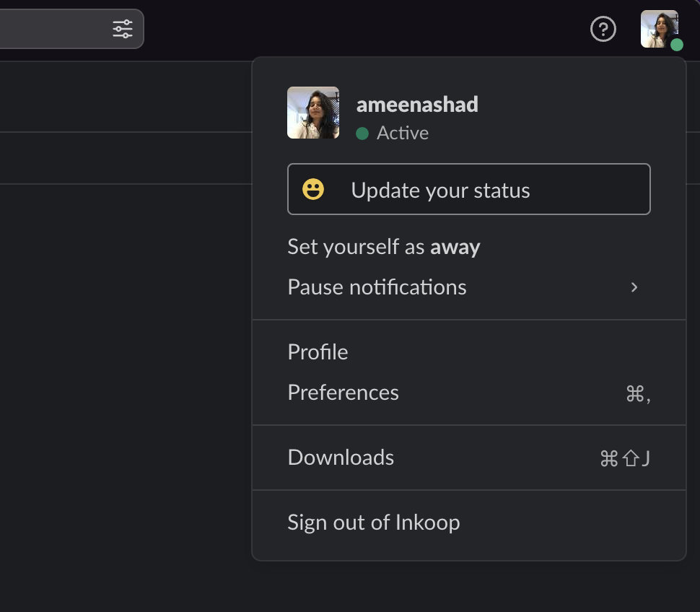Open the Profile menu item
This screenshot has width=700, height=612.
coord(469,352)
